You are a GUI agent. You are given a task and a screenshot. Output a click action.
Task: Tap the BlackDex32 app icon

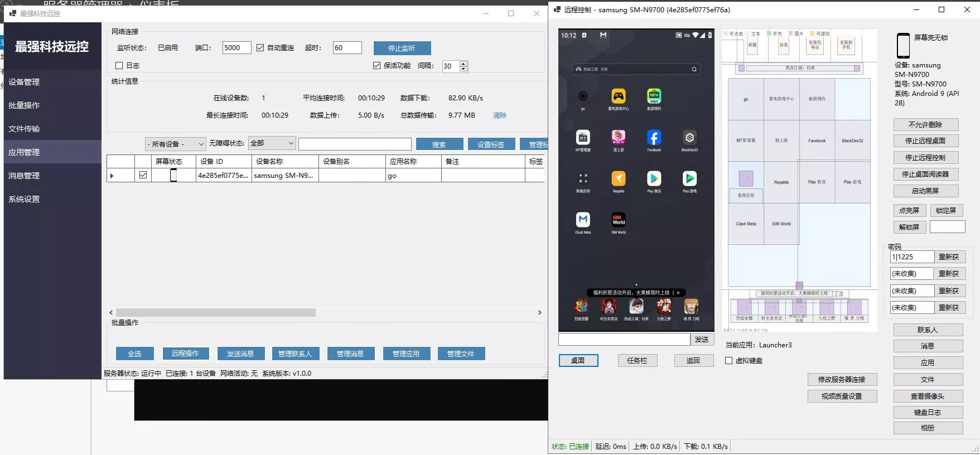click(x=689, y=137)
